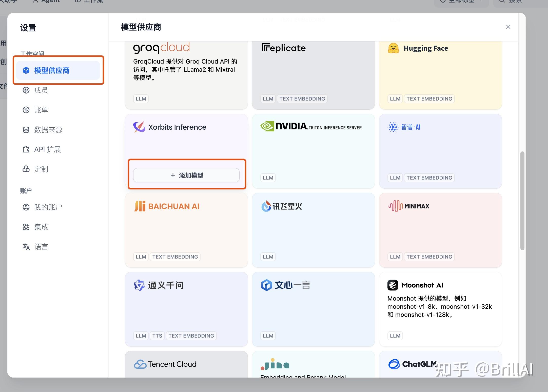
Task: Select the Hugging Face provider card
Action: point(440,75)
